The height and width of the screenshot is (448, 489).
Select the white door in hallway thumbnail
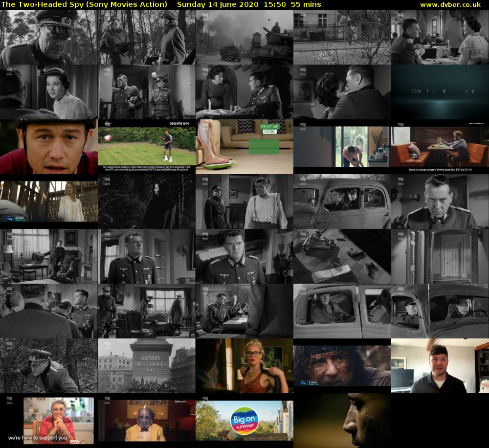(x=440, y=256)
